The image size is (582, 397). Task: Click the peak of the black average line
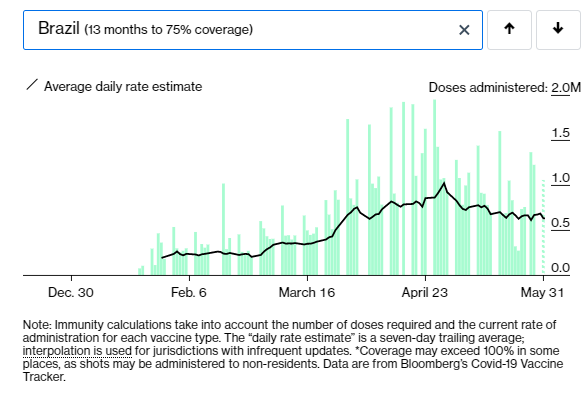pyautogui.click(x=444, y=183)
